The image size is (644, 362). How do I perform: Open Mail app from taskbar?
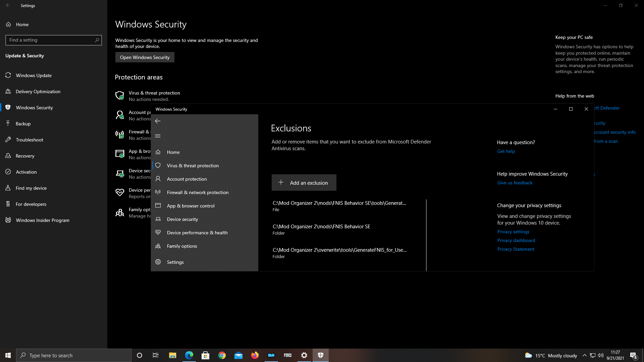(x=238, y=355)
